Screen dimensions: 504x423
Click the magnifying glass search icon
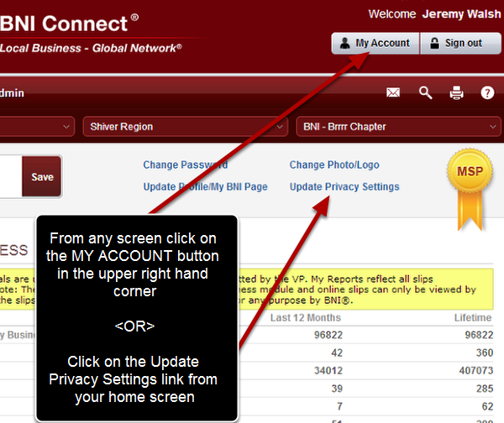pos(426,93)
